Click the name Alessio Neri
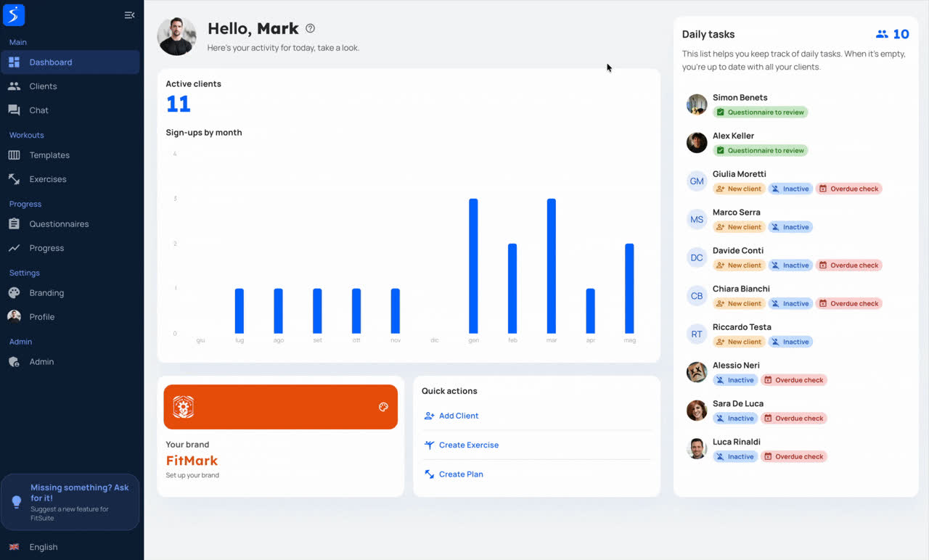This screenshot has width=929, height=560. (736, 366)
